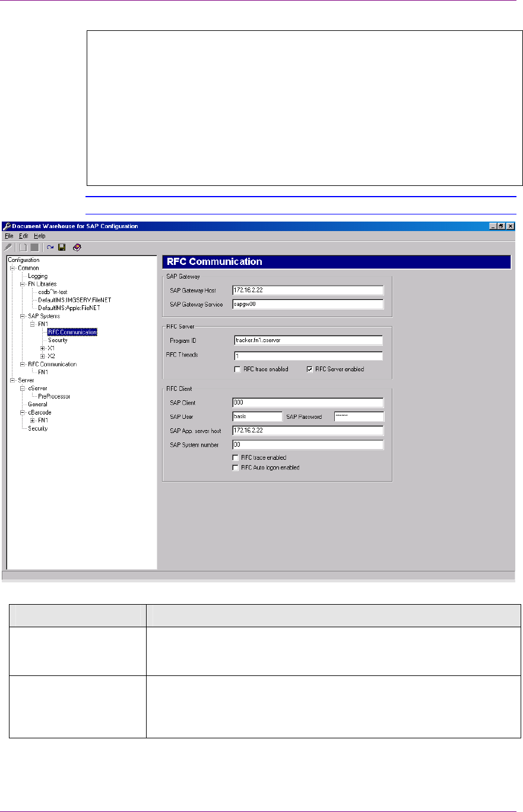Click the RFC Threads field
Screen dimensions: 523x812
click(x=308, y=356)
